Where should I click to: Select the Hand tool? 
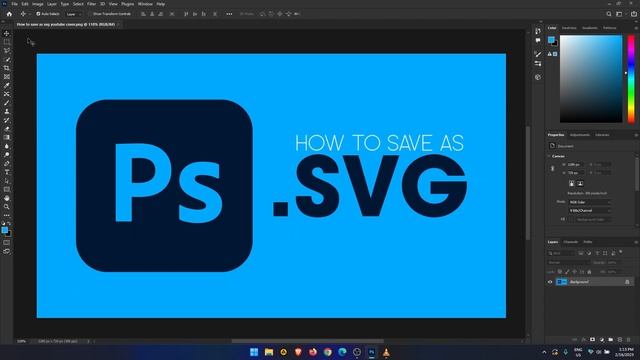tap(7, 198)
